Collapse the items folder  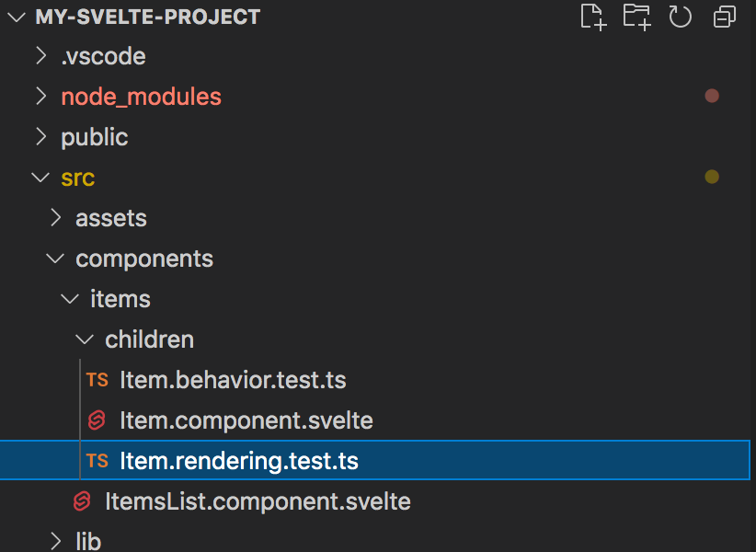[70, 299]
